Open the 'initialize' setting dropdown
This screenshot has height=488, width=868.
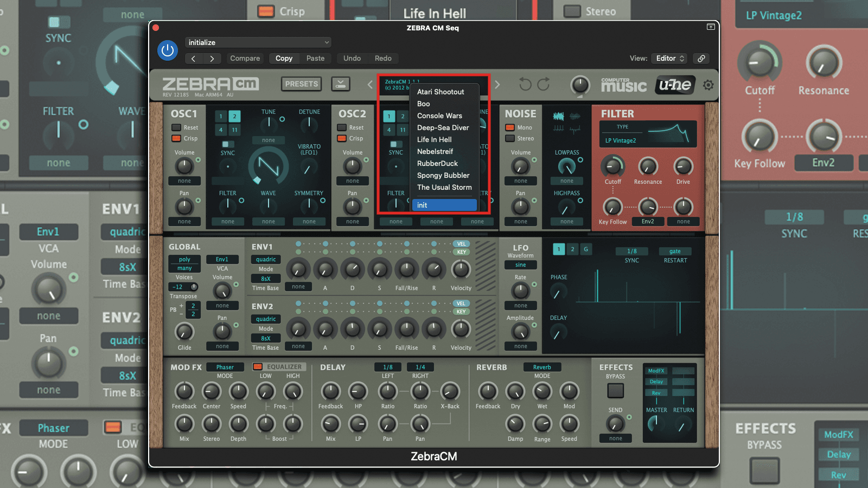[x=258, y=42]
